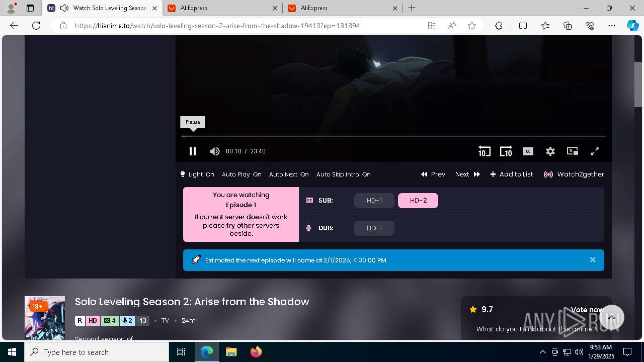View site information lock icon

(x=63, y=26)
